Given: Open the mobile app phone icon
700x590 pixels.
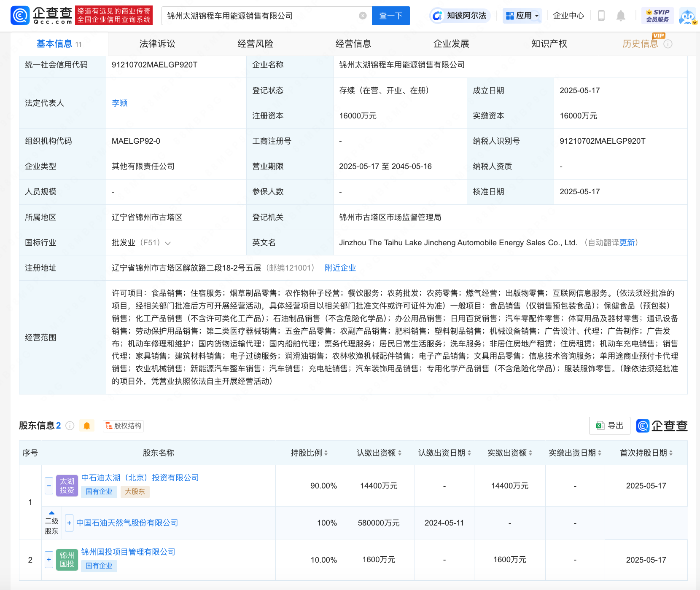Looking at the screenshot, I should [x=601, y=16].
